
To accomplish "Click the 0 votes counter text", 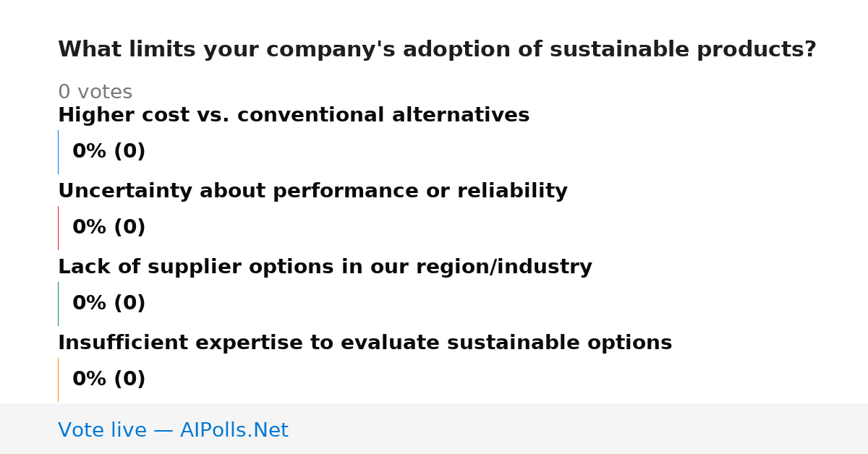I will [x=95, y=93].
